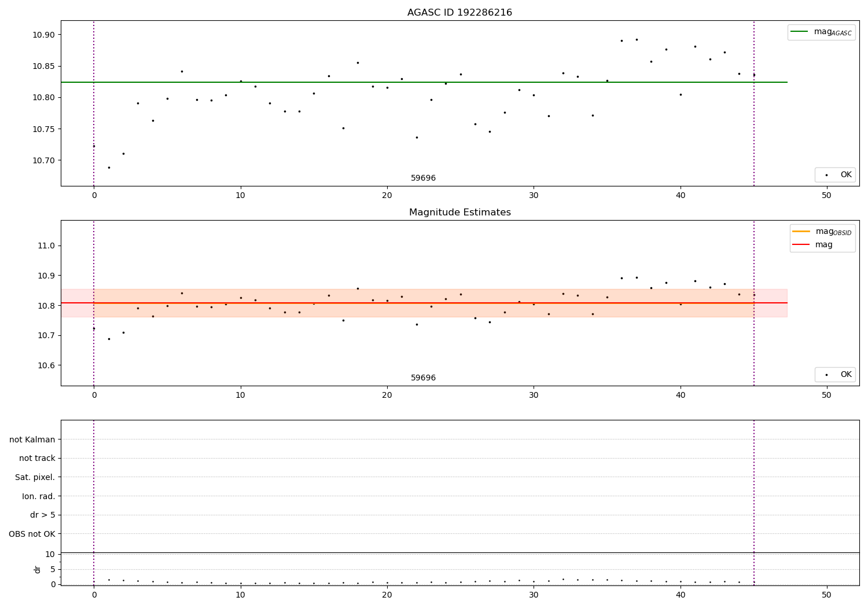Click the OBS not OK row label
Viewport: 868px width, 608px height.
32,534
